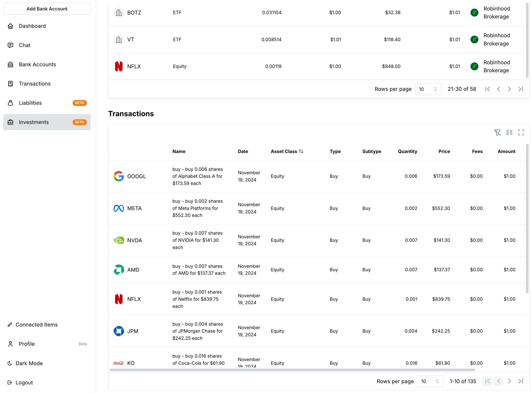Image resolution: width=532 pixels, height=394 pixels.
Task: Click the Name column header
Action: pos(179,151)
